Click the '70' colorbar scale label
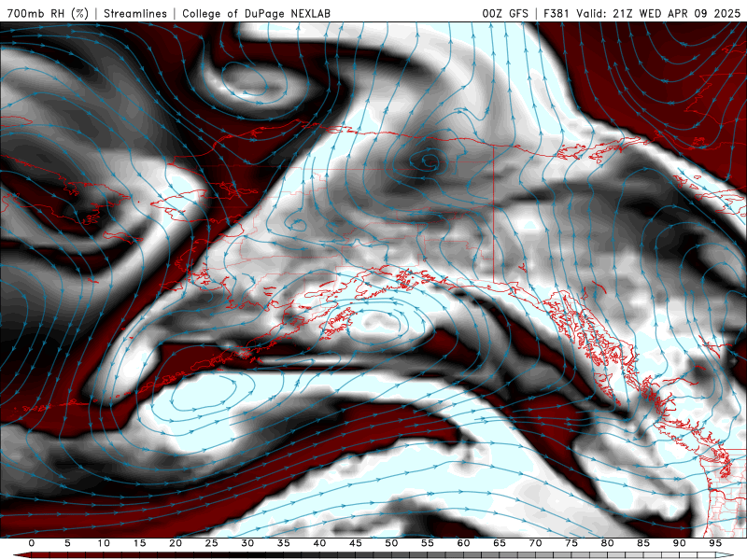This screenshot has width=747, height=560. pos(535,543)
